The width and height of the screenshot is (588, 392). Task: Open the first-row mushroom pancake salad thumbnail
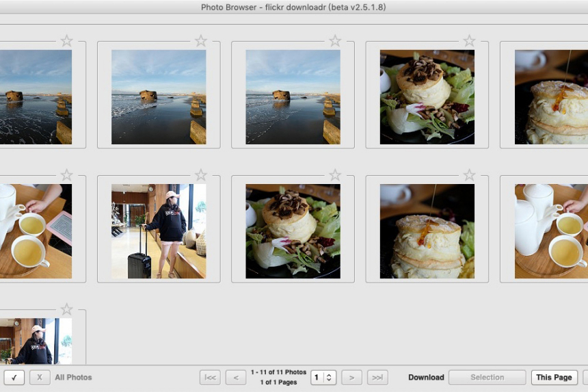pyautogui.click(x=427, y=97)
